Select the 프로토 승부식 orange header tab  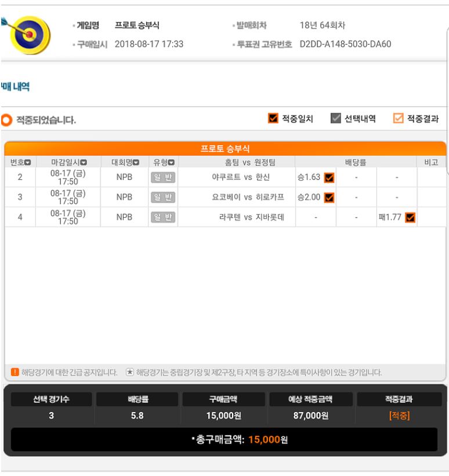point(225,149)
